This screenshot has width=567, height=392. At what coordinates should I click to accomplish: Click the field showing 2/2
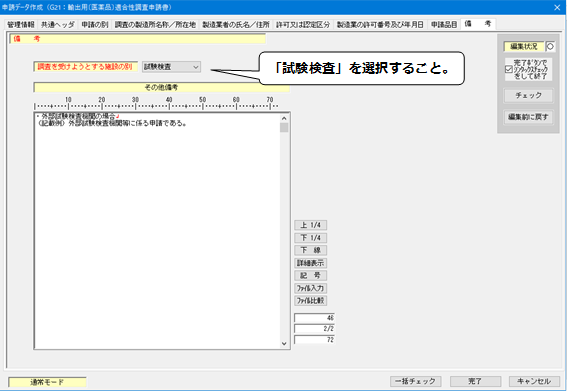coord(314,329)
